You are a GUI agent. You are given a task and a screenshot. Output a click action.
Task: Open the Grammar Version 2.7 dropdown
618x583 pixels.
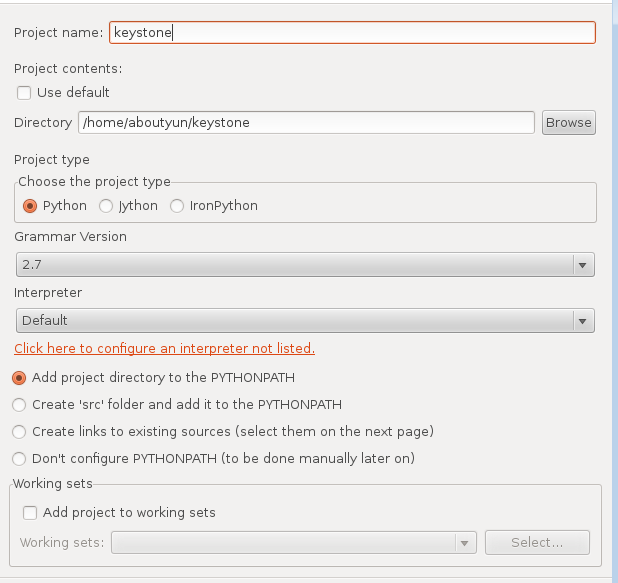click(x=305, y=265)
